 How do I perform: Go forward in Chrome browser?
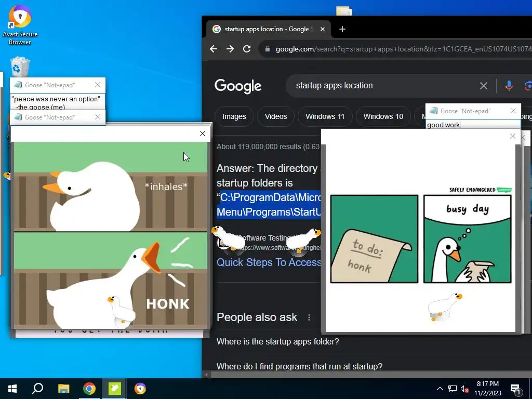[230, 49]
